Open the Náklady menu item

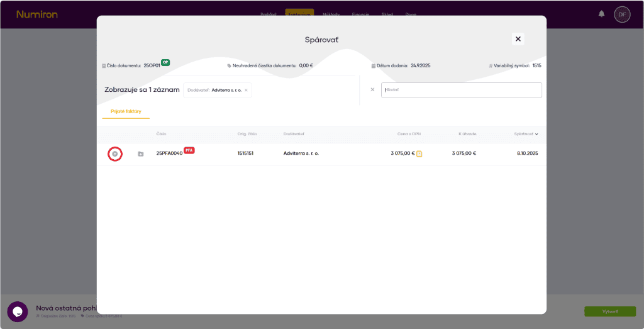pos(332,14)
